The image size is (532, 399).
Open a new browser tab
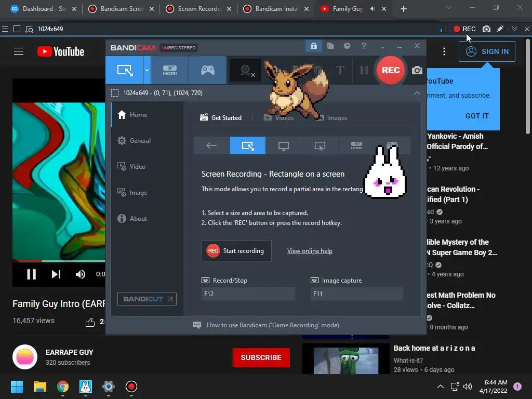[x=403, y=9]
